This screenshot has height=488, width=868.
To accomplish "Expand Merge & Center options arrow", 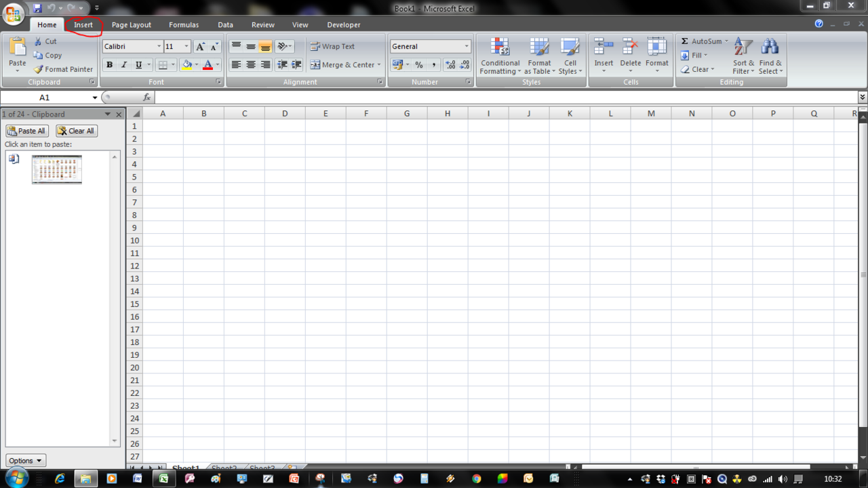I will pyautogui.click(x=379, y=65).
